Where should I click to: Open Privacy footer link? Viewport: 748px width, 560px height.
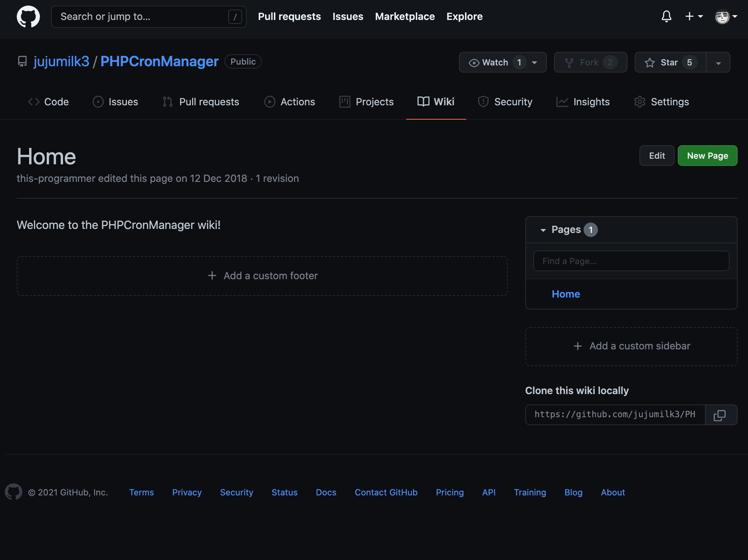pyautogui.click(x=187, y=492)
